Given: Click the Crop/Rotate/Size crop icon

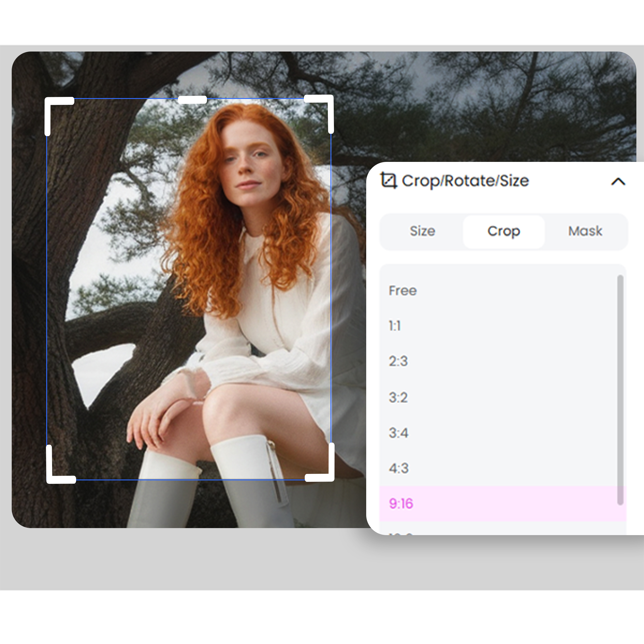Looking at the screenshot, I should (388, 180).
